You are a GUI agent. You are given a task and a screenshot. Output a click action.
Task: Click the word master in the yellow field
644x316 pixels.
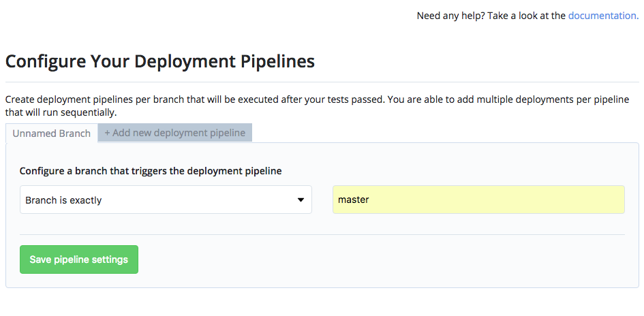click(x=353, y=200)
